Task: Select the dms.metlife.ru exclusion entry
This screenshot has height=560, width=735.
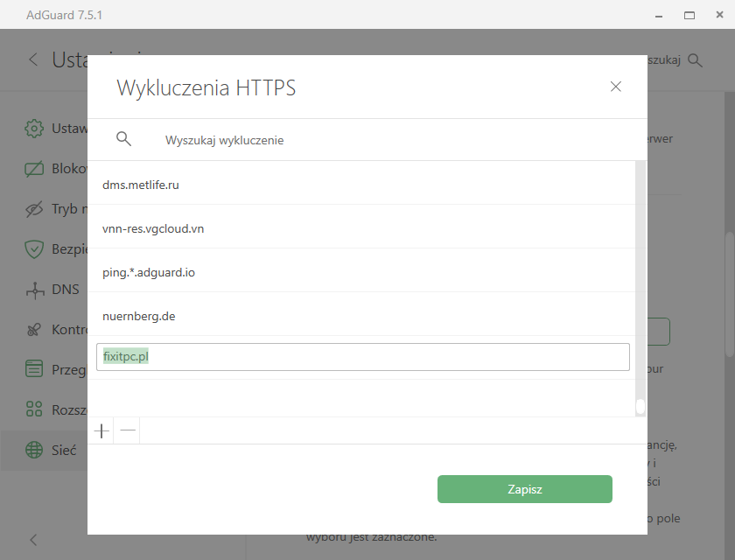Action: point(361,185)
